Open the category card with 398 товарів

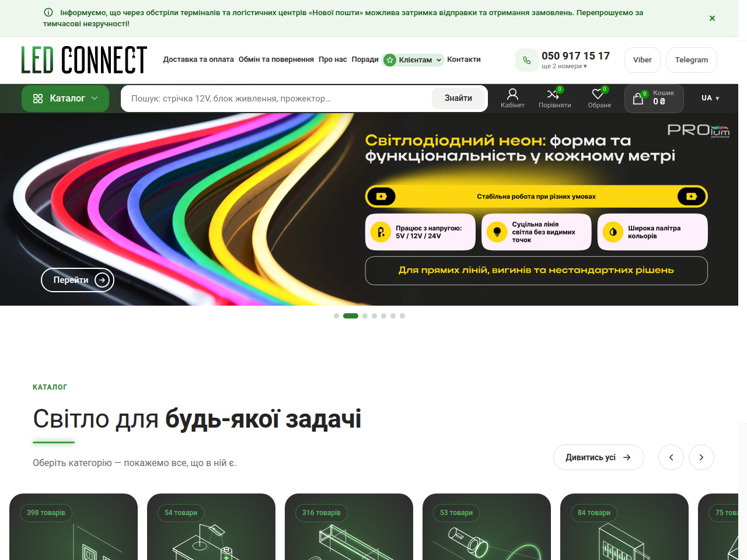74,527
